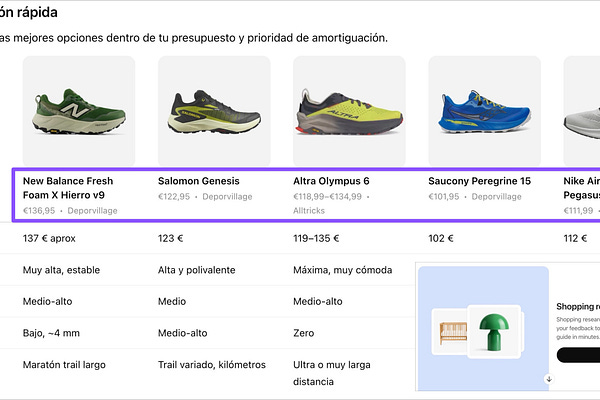Click the subtitle about 'presupuesto y prioridad de amortiguación'
Viewport: 600px width, 400px height.
point(193,38)
